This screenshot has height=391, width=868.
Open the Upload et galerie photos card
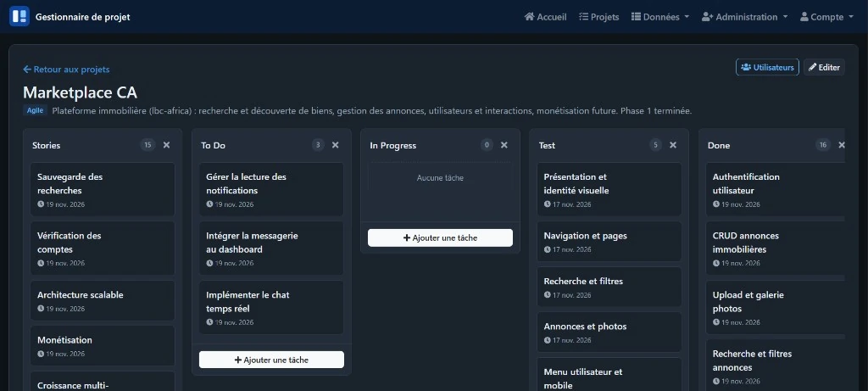click(x=776, y=307)
